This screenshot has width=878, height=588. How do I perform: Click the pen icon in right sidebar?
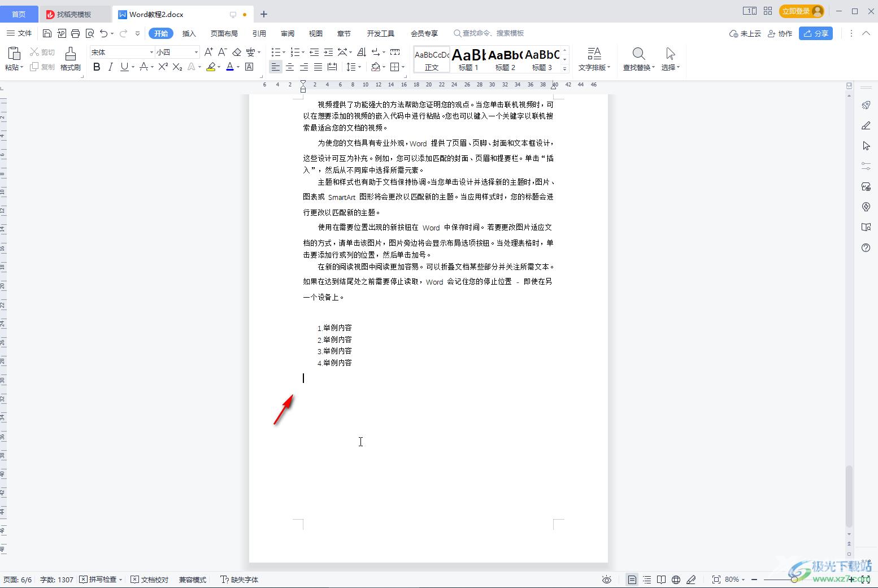(x=866, y=125)
